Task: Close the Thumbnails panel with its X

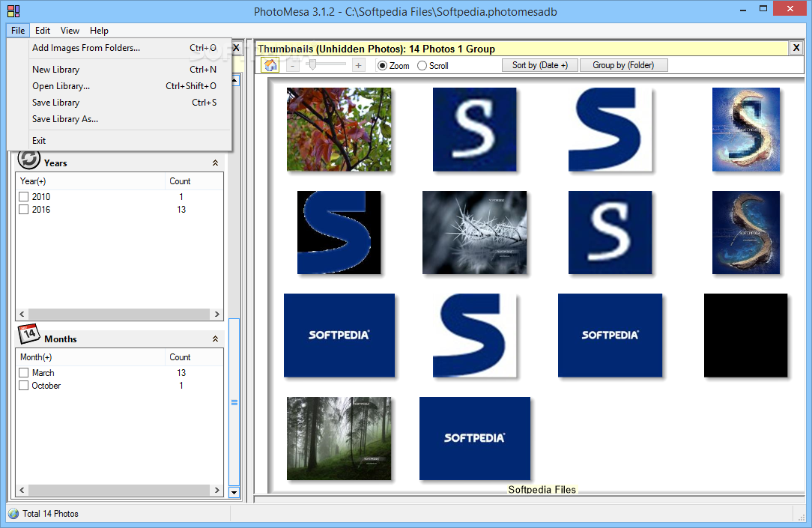Action: 796,48
